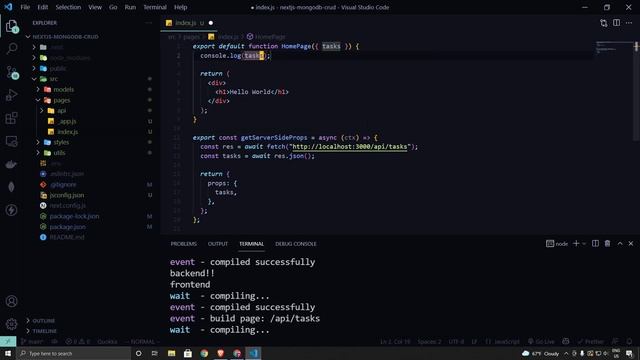Click the remote window indicator in status bar

click(x=8, y=341)
